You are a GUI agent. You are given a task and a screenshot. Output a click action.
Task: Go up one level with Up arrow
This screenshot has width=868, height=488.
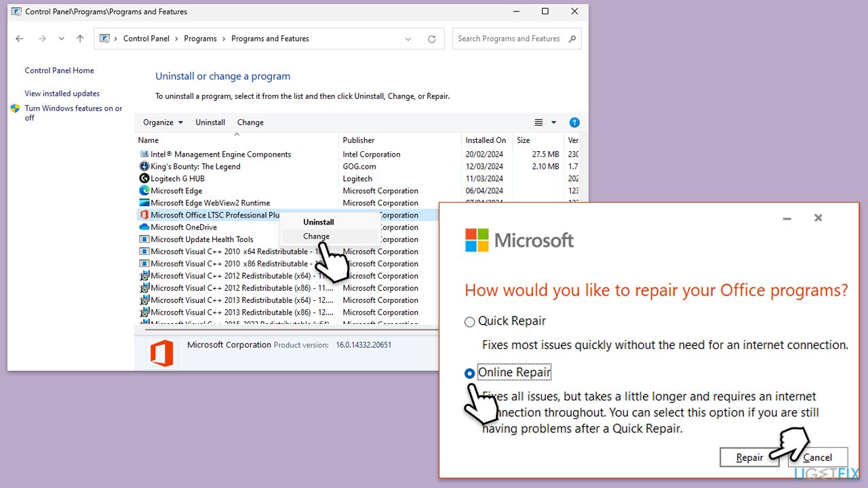[x=80, y=39]
